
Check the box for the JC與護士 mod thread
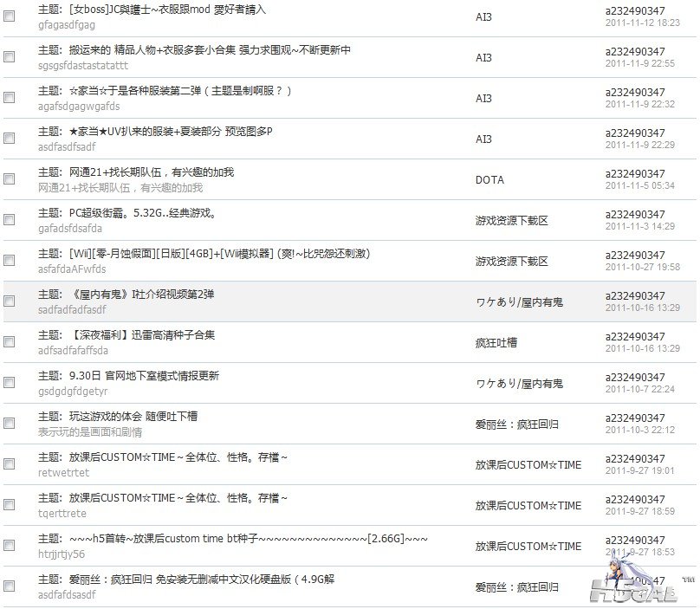tap(10, 16)
